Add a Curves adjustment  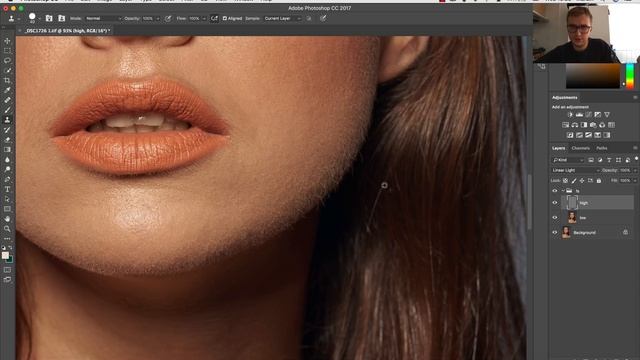click(x=589, y=115)
